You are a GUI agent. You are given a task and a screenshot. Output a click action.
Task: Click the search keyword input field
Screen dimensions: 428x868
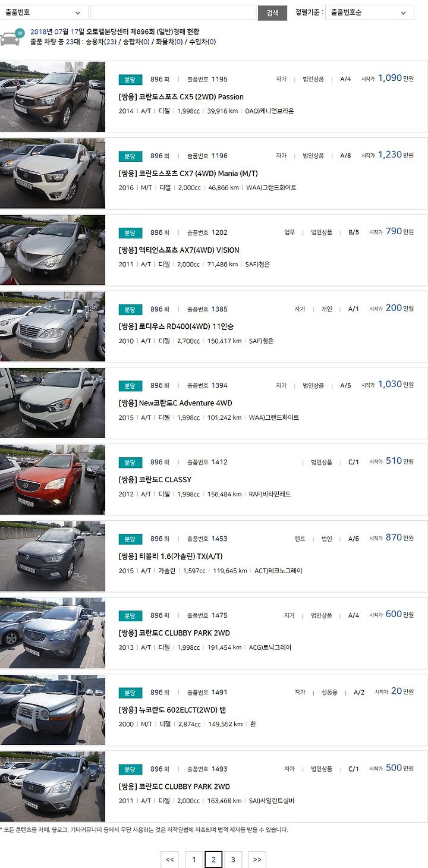pyautogui.click(x=173, y=12)
